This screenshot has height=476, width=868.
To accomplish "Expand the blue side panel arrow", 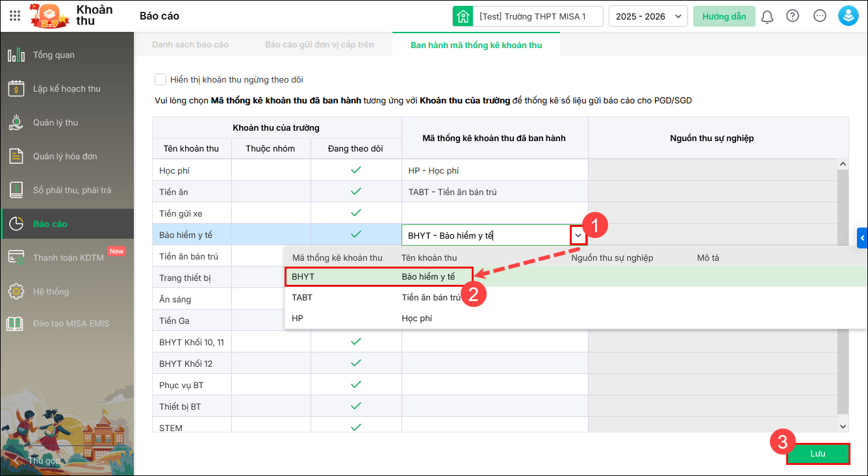I will click(x=863, y=239).
